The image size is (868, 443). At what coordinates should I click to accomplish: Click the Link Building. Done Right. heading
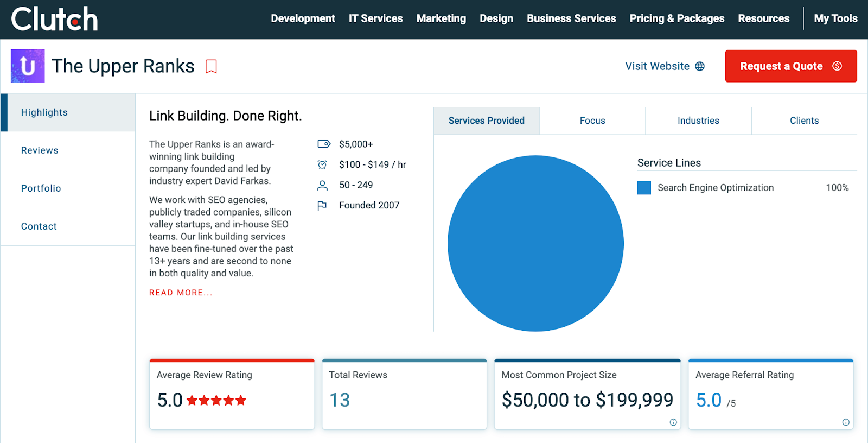click(x=225, y=116)
